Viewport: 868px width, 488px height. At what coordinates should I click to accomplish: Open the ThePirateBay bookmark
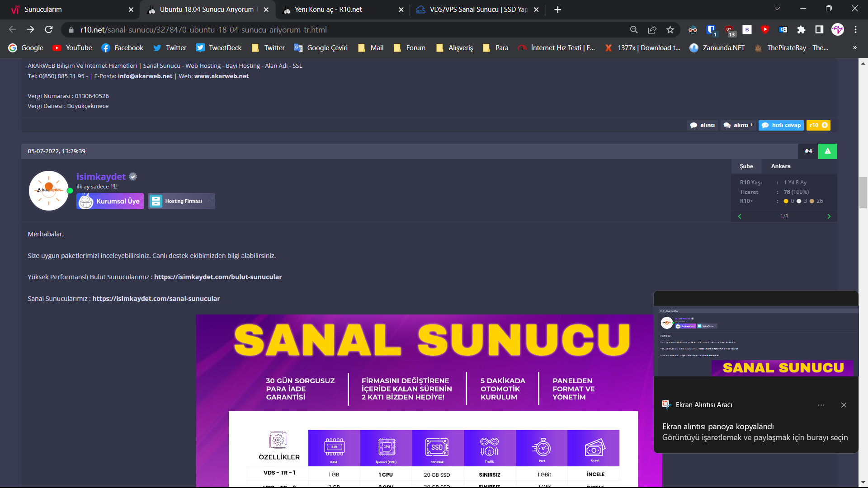click(x=792, y=48)
